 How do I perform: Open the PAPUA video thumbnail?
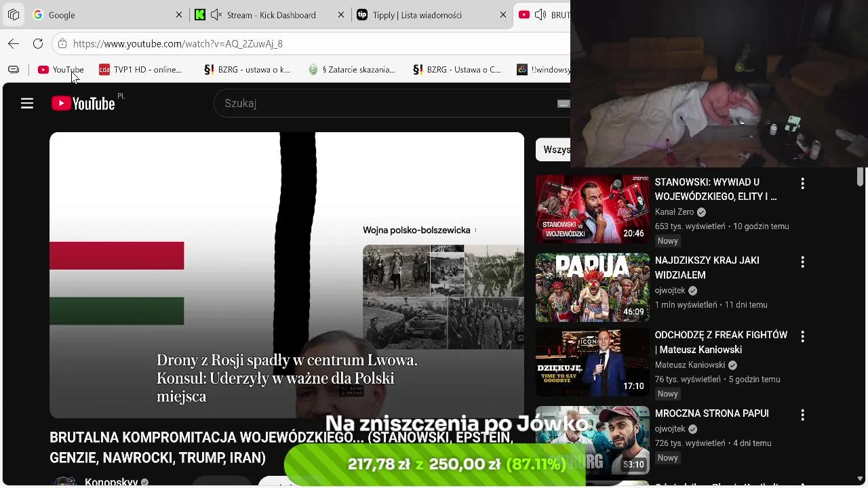(593, 287)
